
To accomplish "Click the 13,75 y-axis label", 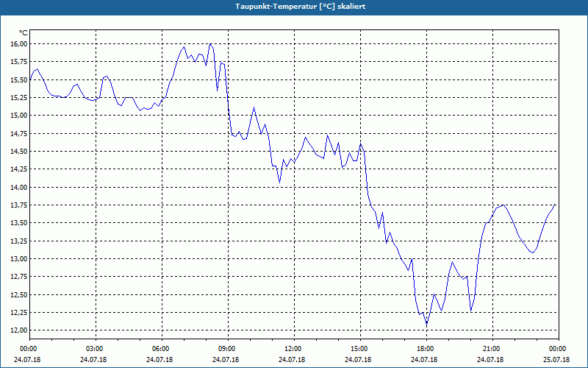I will tap(18, 205).
